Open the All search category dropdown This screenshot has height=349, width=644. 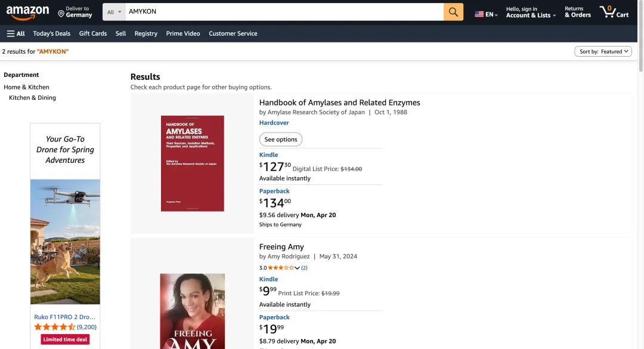pos(113,12)
